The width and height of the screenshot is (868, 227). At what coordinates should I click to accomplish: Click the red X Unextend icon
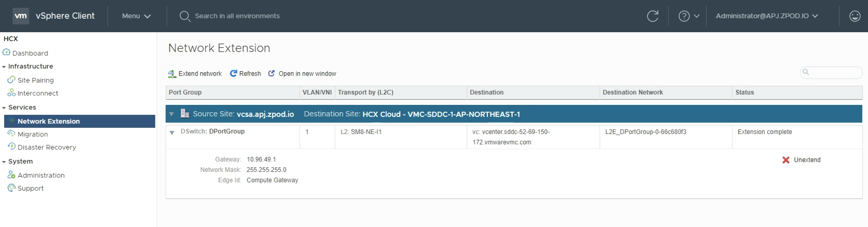click(x=786, y=160)
